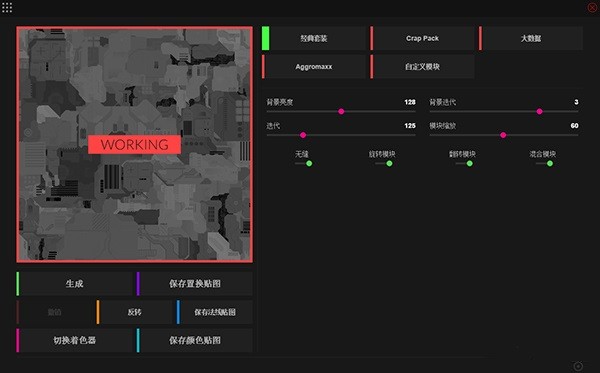The height and width of the screenshot is (373, 600).
Task: Click 保存法线贴图 to save normal map
Action: [x=215, y=312]
